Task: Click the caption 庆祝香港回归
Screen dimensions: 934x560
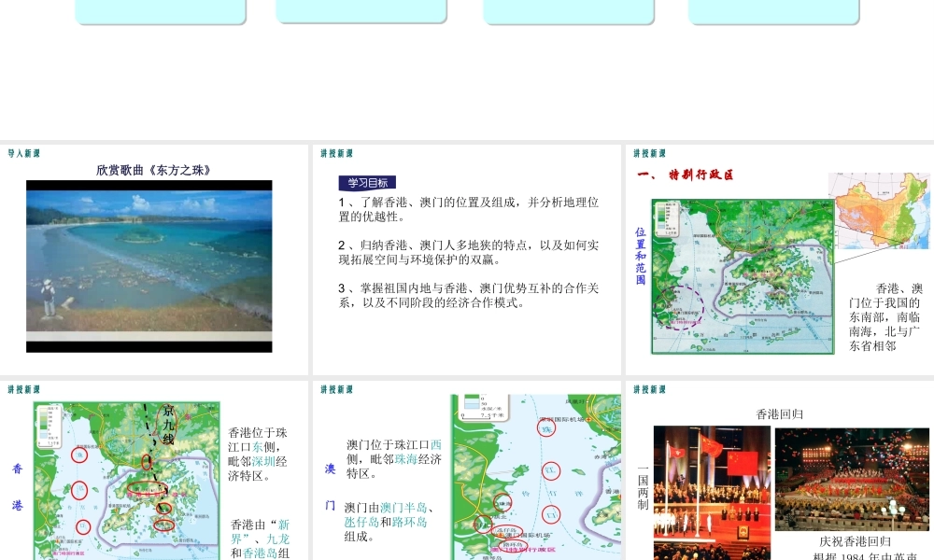Action: click(x=855, y=541)
